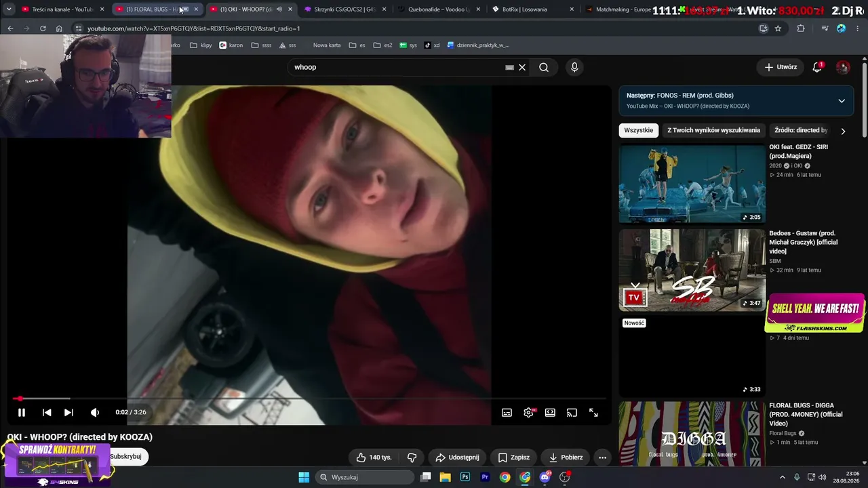Open the Bedoes - Gustaw video thumbnail
868x488 pixels.
click(x=692, y=270)
